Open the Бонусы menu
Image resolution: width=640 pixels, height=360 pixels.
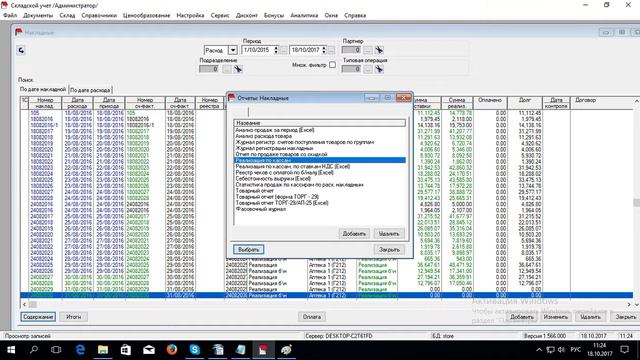[x=274, y=15]
